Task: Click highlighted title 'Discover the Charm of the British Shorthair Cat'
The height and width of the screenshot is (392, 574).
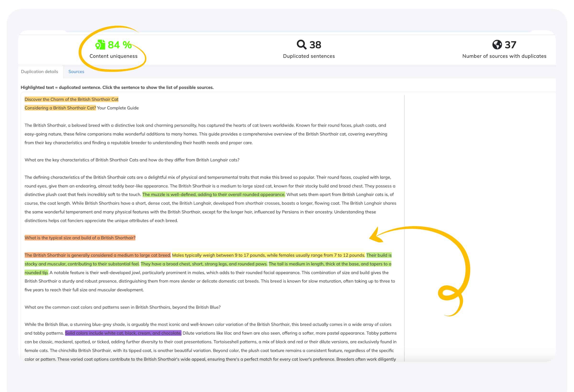Action: [x=71, y=99]
